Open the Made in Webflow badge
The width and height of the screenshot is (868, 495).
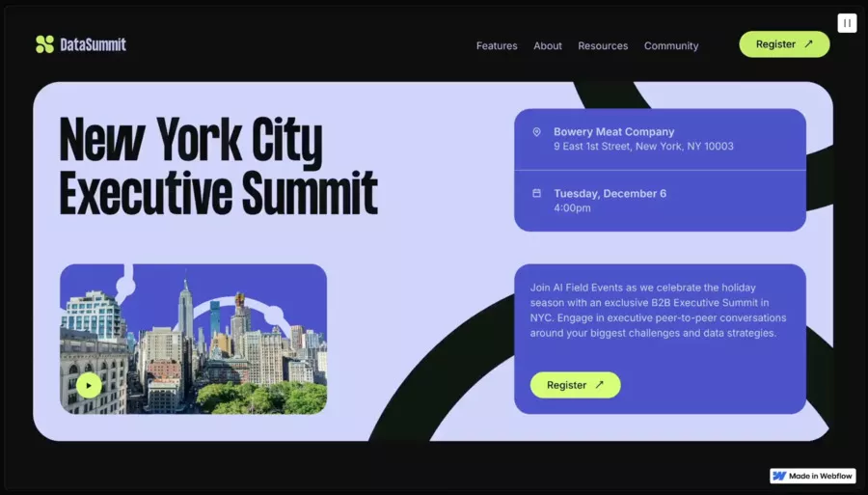(813, 476)
